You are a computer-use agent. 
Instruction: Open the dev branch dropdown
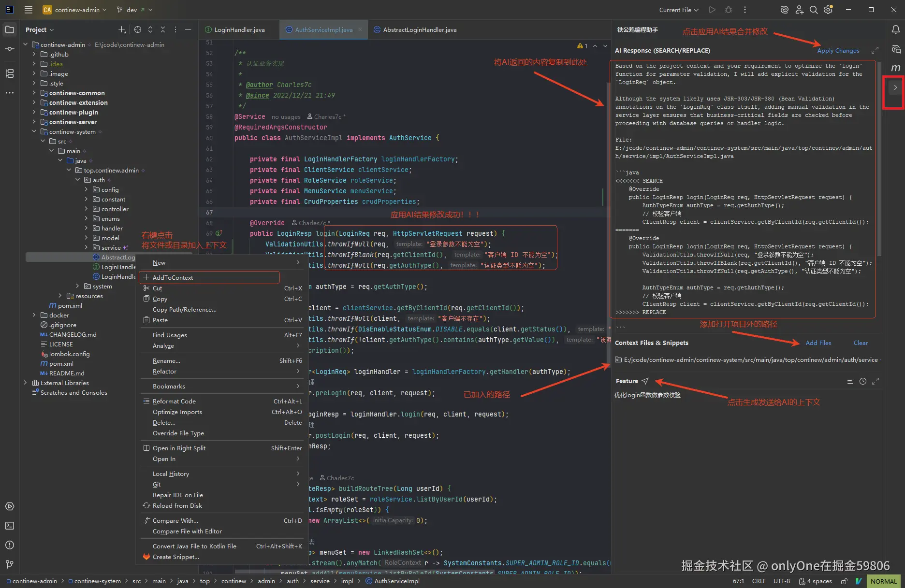pyautogui.click(x=134, y=10)
